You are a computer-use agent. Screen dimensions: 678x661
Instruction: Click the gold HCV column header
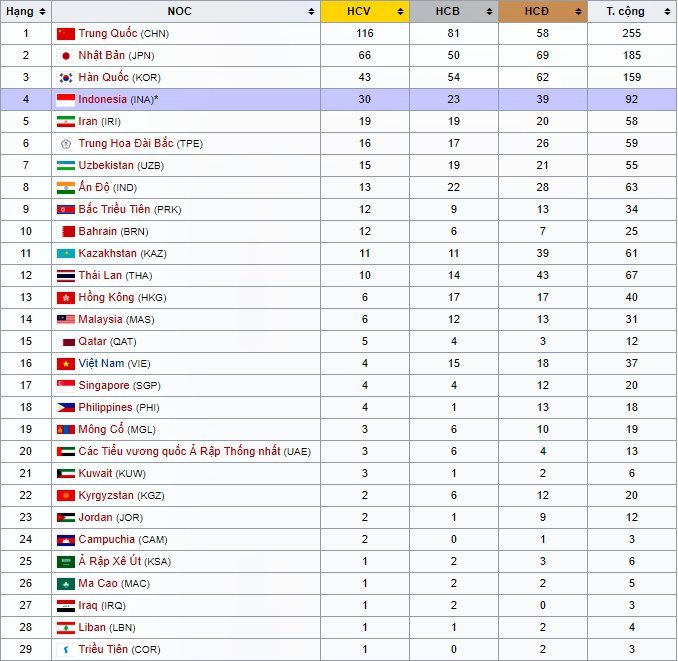(356, 11)
